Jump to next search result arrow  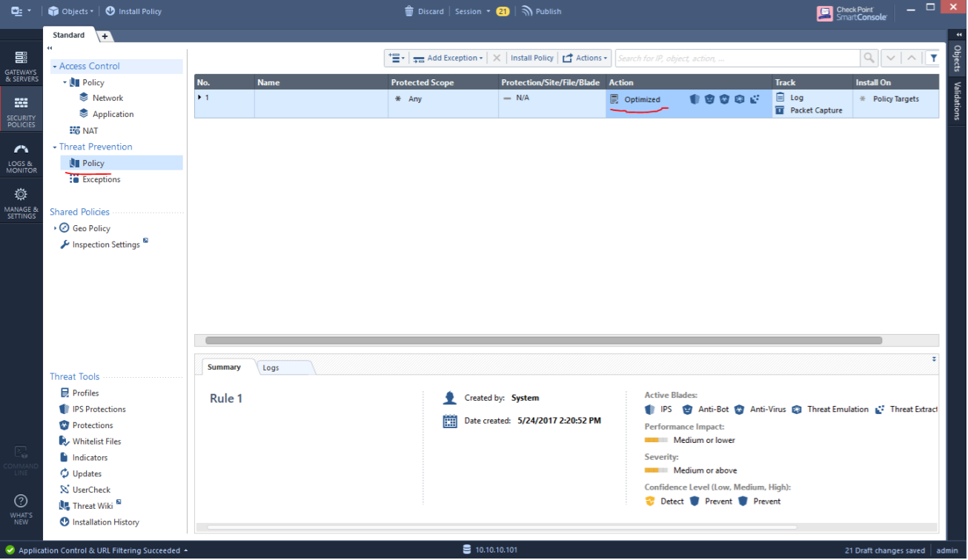tap(891, 58)
